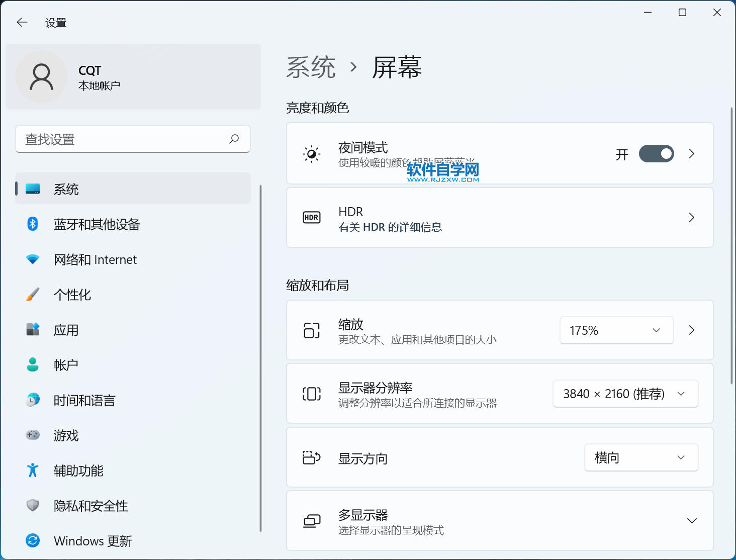Click the 缩放 scale icon
The height and width of the screenshot is (560, 736).
point(312,330)
